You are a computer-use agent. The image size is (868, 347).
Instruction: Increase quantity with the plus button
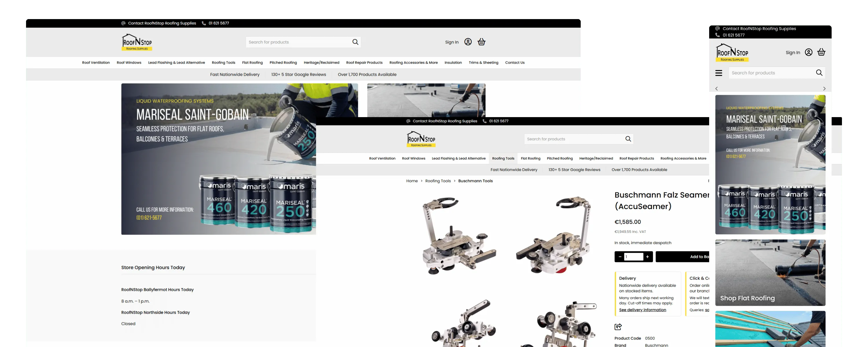(647, 257)
